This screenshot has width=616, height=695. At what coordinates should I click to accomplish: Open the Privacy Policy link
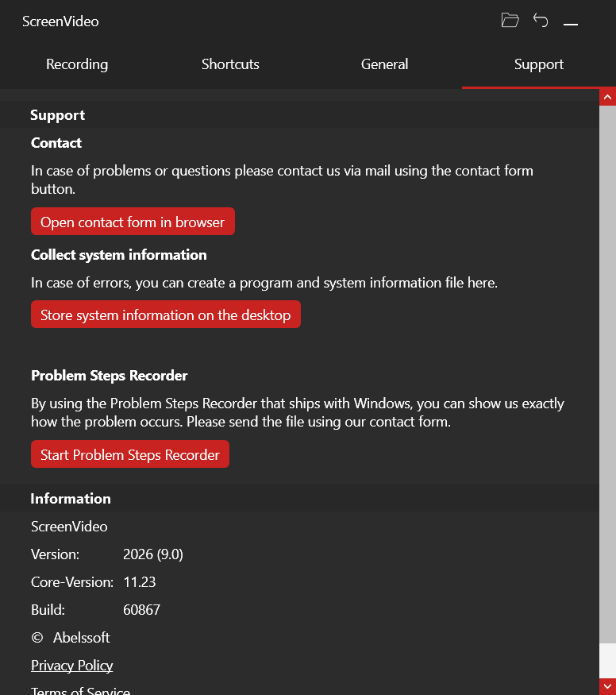(x=71, y=666)
